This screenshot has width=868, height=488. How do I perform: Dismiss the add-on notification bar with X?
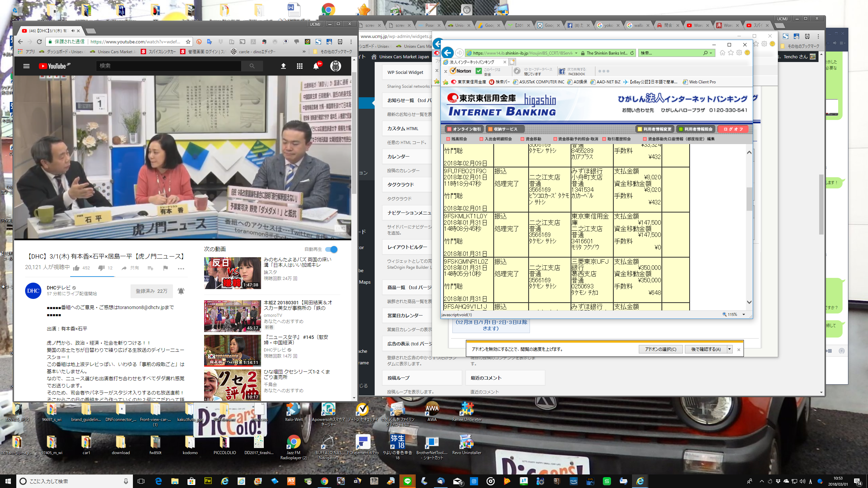pyautogui.click(x=739, y=349)
